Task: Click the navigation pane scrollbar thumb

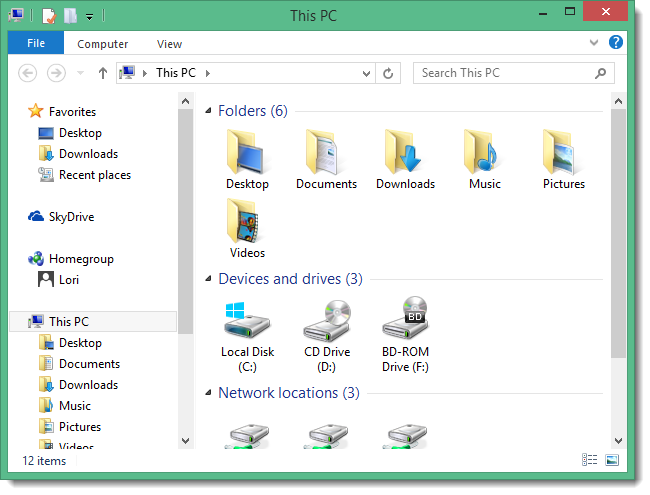Action: [x=185, y=222]
